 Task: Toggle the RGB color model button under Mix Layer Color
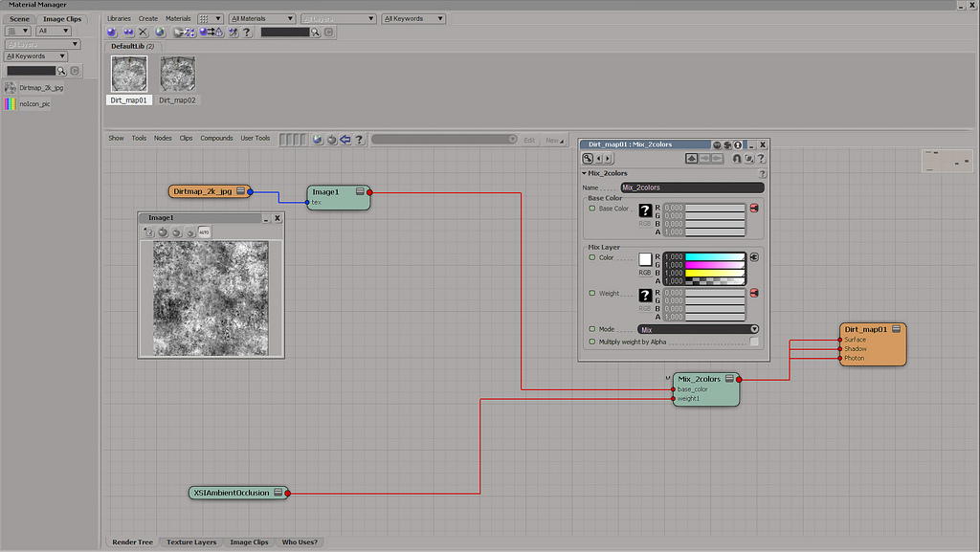(645, 273)
